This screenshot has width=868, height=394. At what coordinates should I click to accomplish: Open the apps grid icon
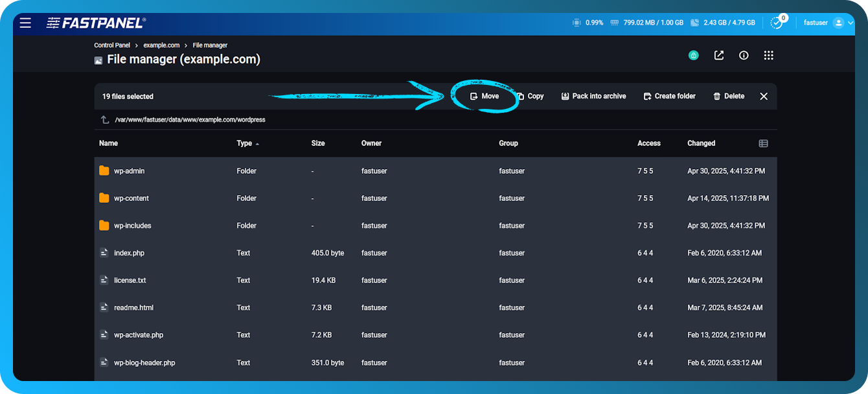(768, 55)
